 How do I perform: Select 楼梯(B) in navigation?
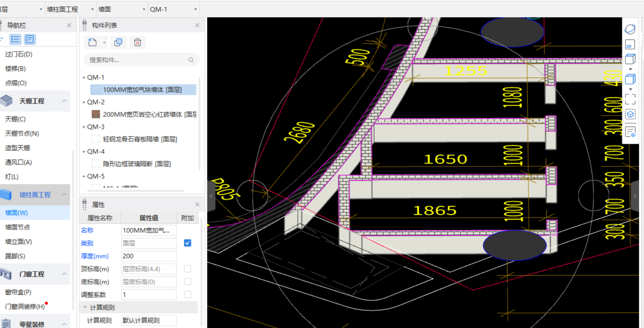point(15,68)
